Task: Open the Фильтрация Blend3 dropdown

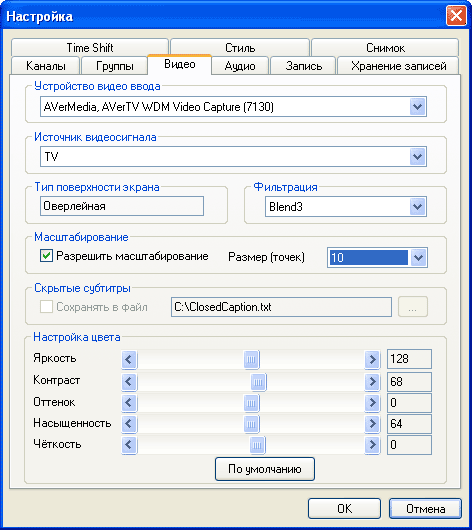Action: 418,207
